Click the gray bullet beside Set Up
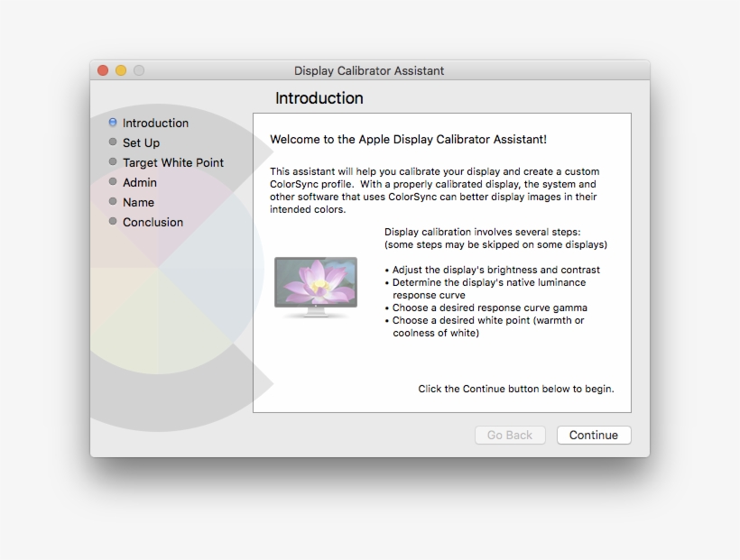The height and width of the screenshot is (560, 740). coord(113,142)
